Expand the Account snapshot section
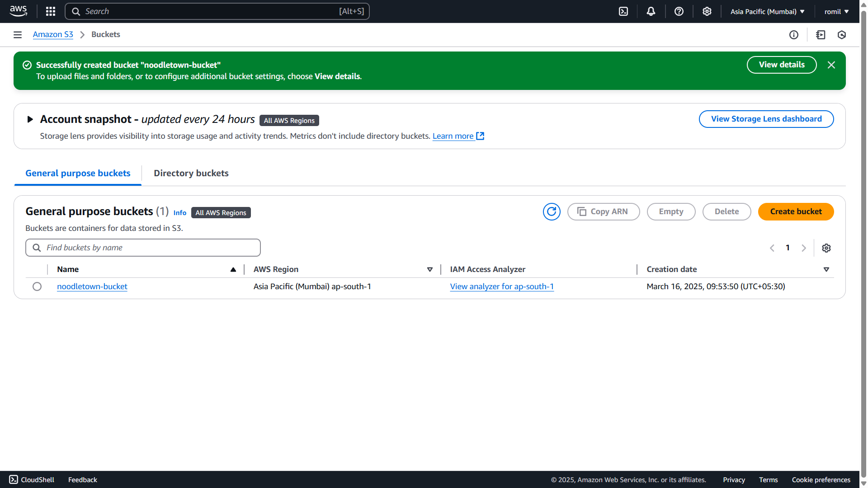868x488 pixels. coord(30,119)
